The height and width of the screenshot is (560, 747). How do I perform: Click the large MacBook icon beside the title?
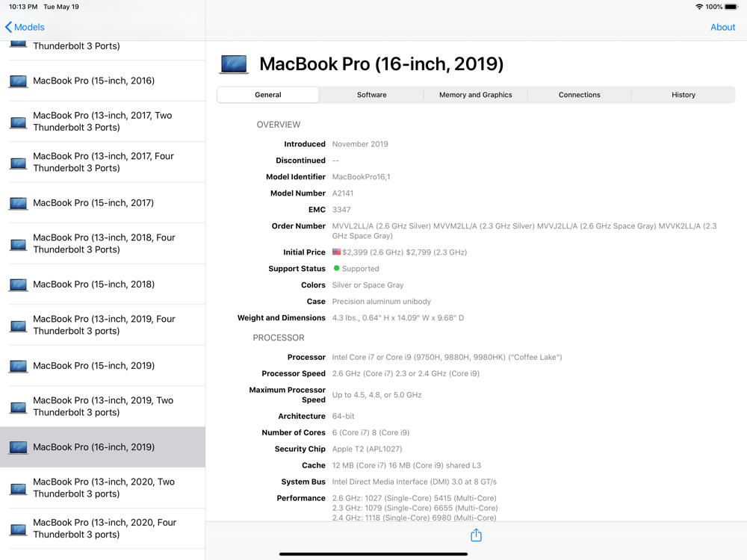coord(233,64)
